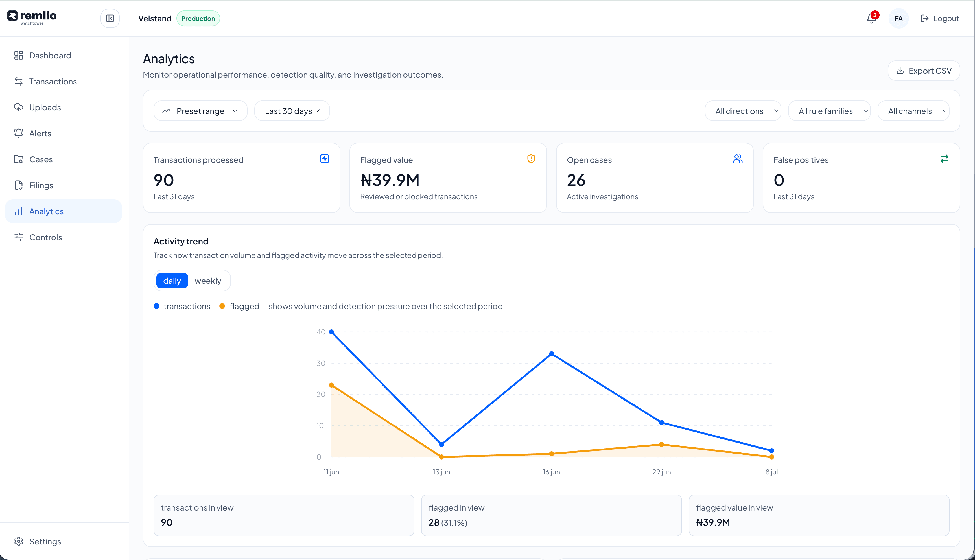Viewport: 975px width, 560px height.
Task: Open the Transactions page
Action: point(64,81)
